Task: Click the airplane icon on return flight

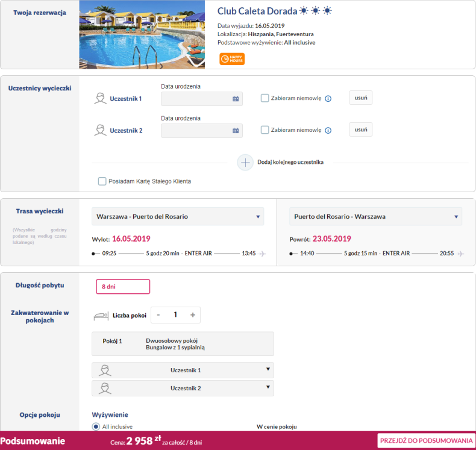Action: tap(461, 254)
